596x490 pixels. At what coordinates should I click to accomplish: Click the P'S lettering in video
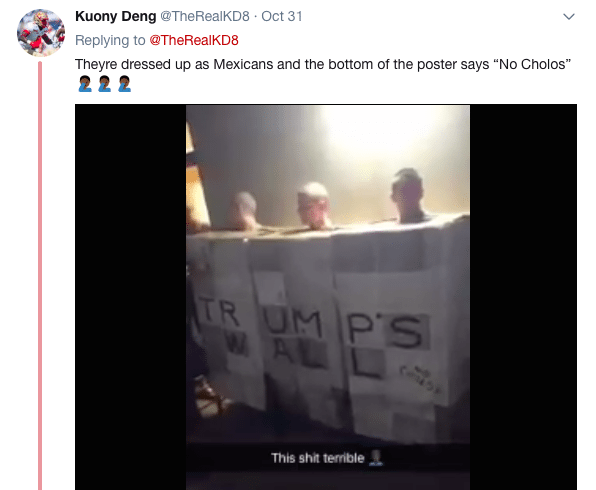[385, 330]
